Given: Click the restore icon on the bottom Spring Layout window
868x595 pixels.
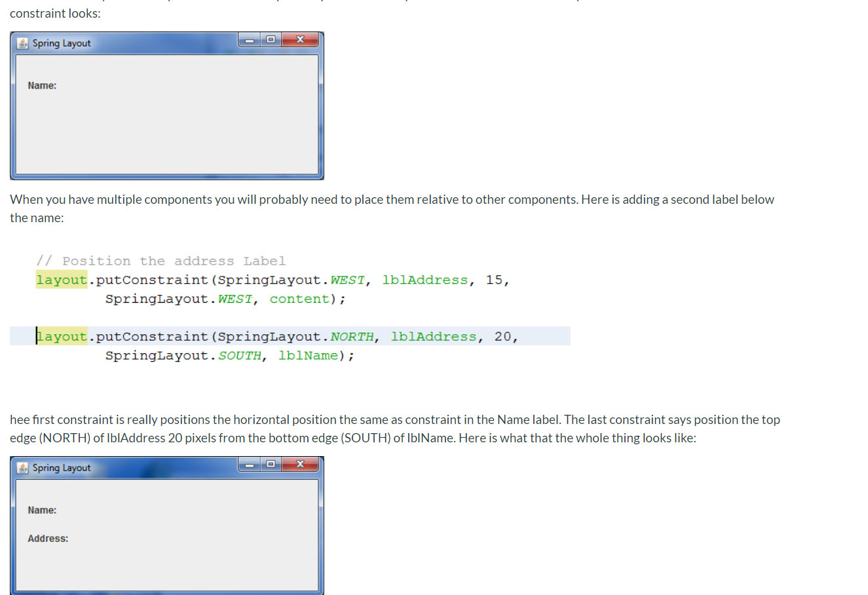Looking at the screenshot, I should [271, 464].
